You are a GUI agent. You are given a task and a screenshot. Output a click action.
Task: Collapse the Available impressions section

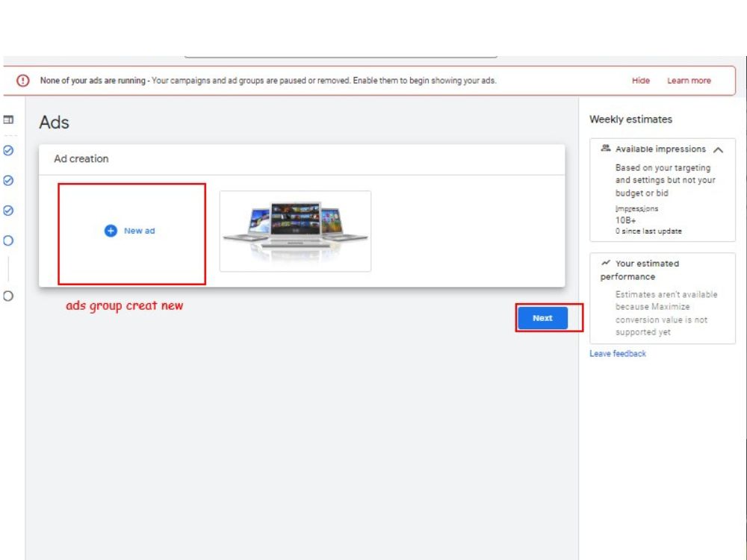(x=719, y=149)
